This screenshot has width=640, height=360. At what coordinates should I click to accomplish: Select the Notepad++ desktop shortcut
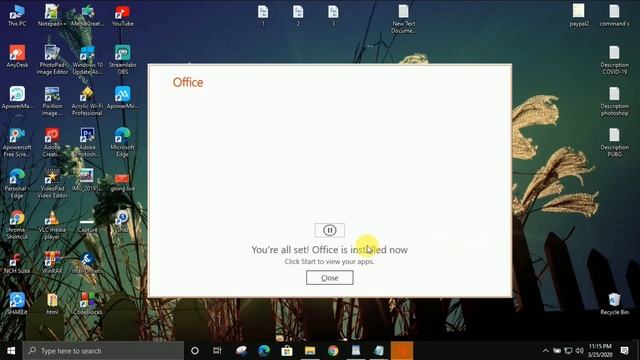coord(51,16)
